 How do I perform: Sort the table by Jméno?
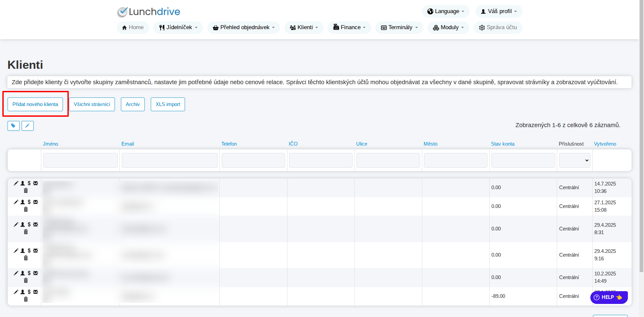(x=50, y=144)
